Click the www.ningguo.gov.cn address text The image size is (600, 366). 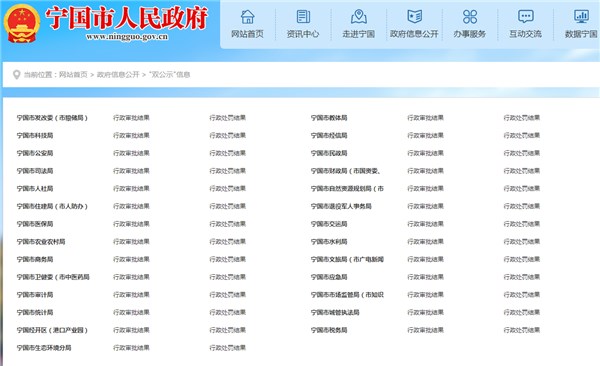[x=127, y=37]
